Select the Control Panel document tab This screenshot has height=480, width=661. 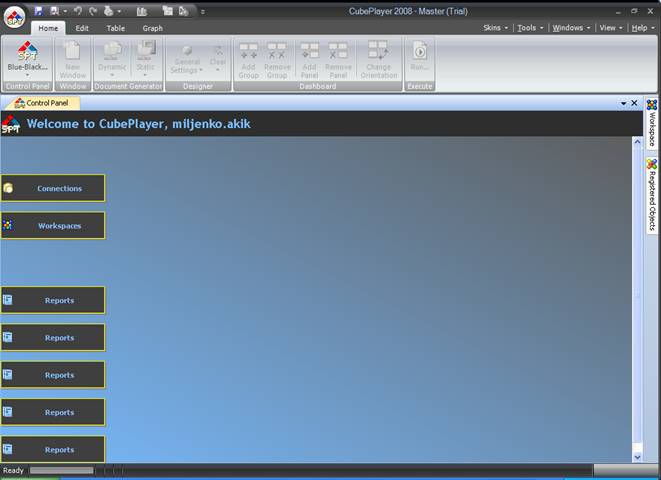pyautogui.click(x=41, y=103)
